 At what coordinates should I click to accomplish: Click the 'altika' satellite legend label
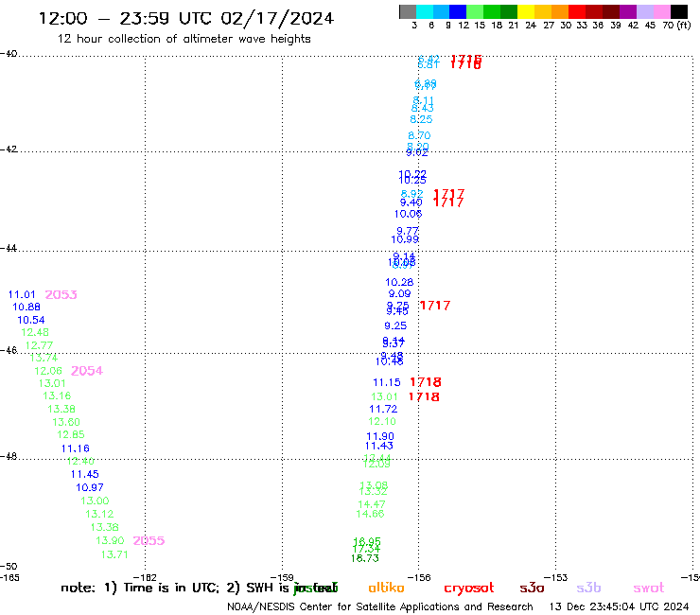(x=386, y=588)
